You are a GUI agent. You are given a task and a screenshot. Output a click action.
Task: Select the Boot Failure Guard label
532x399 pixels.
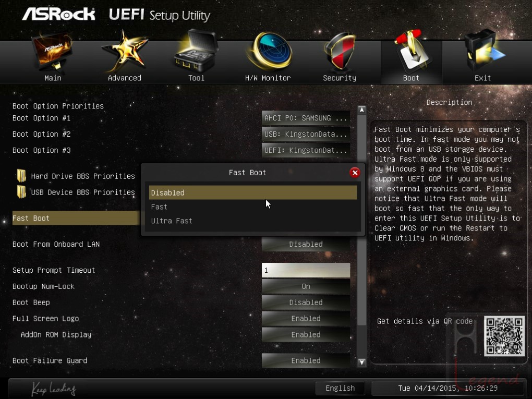[x=50, y=360]
